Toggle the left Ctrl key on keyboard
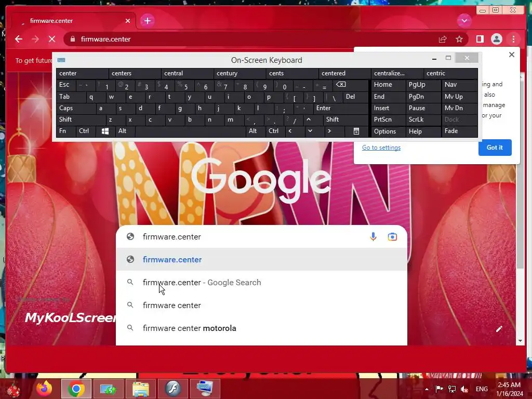This screenshot has width=532, height=399. click(x=86, y=131)
